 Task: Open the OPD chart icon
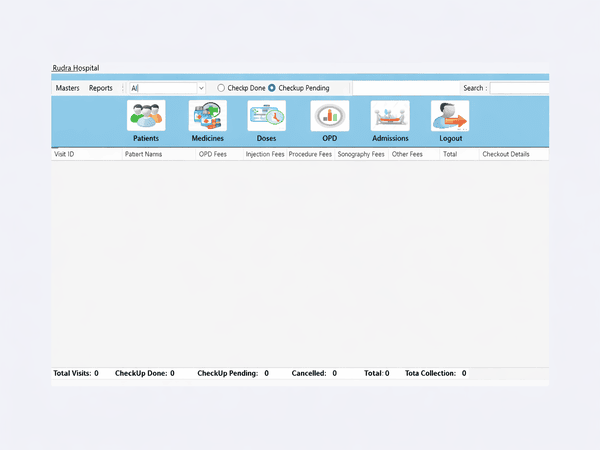(x=329, y=117)
